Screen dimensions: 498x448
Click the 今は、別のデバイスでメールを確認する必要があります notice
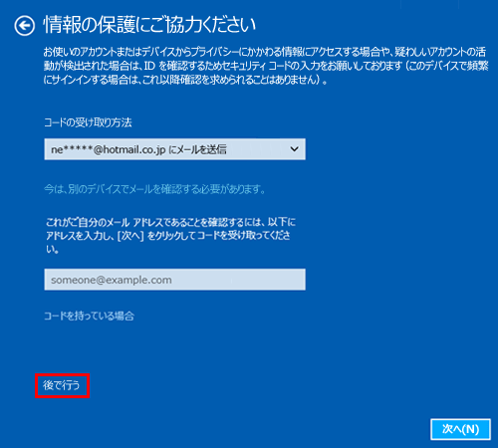point(154,189)
